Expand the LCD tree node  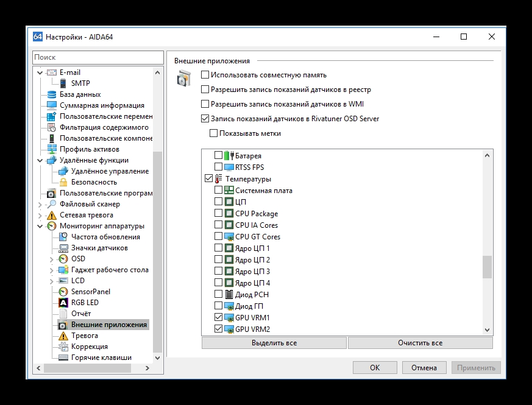coord(52,281)
